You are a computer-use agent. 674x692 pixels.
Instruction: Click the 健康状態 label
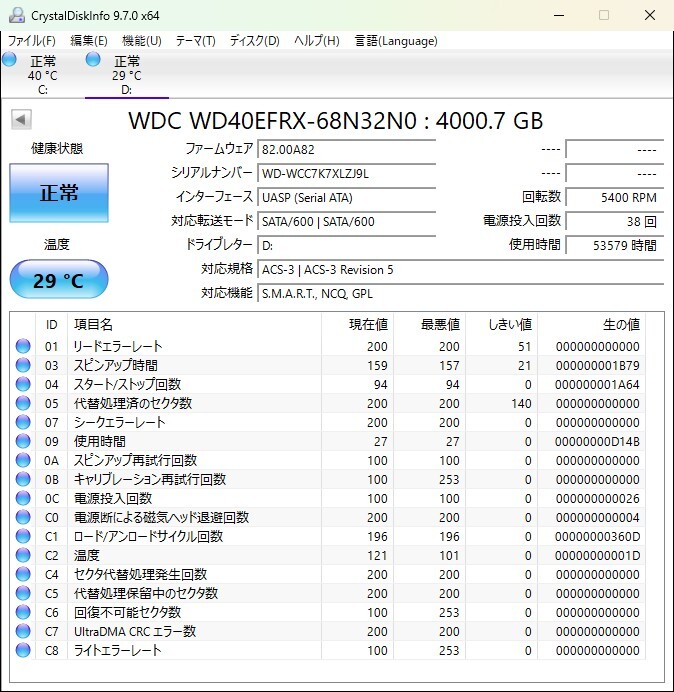coord(57,148)
